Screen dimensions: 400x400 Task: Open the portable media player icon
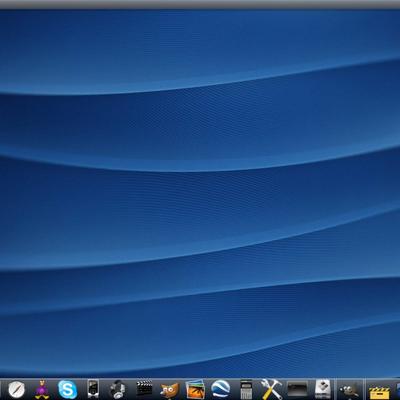pos(93,389)
